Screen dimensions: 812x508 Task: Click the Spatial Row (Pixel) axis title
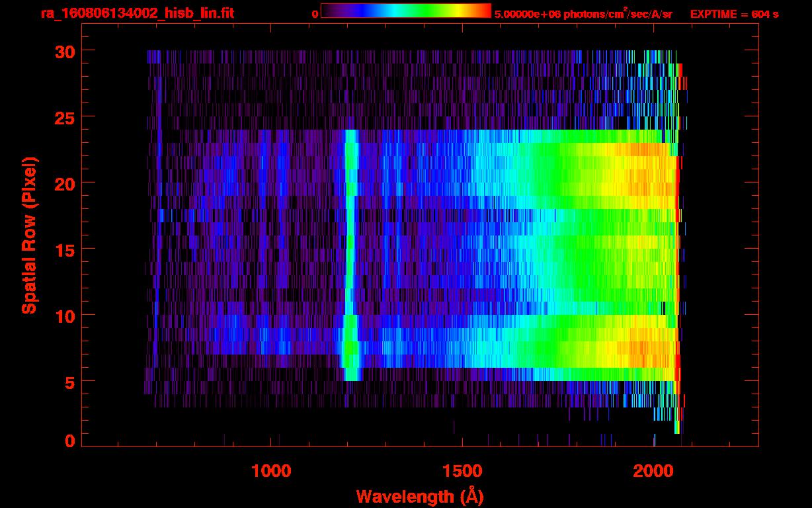(x=28, y=235)
